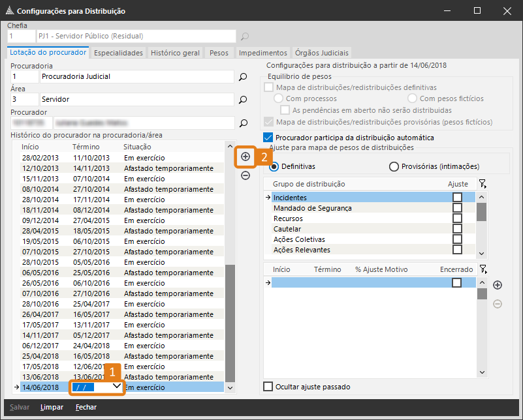Image resolution: width=523 pixels, height=420 pixels.
Task: Click the filter icon beside the Ajuste column
Action: pos(483,185)
